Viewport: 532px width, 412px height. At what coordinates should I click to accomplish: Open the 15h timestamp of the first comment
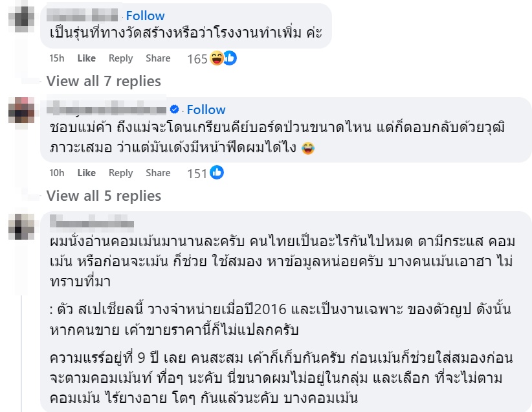pos(55,58)
